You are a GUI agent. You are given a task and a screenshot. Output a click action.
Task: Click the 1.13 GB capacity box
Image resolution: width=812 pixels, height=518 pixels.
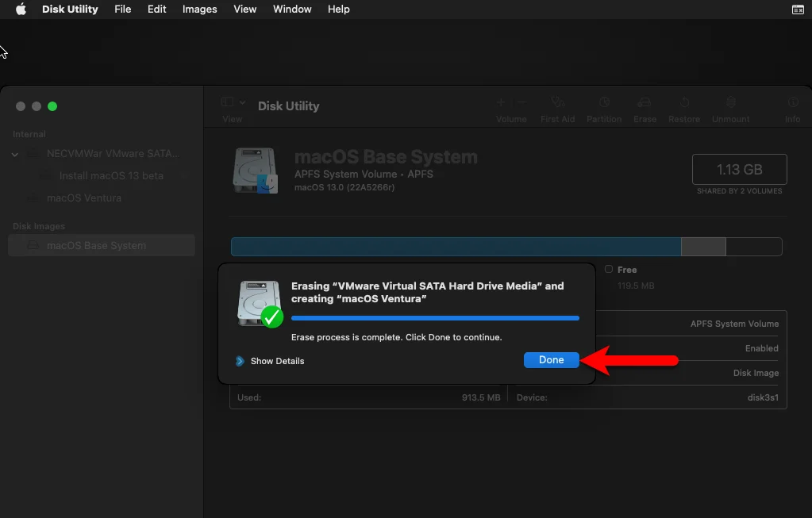point(739,169)
